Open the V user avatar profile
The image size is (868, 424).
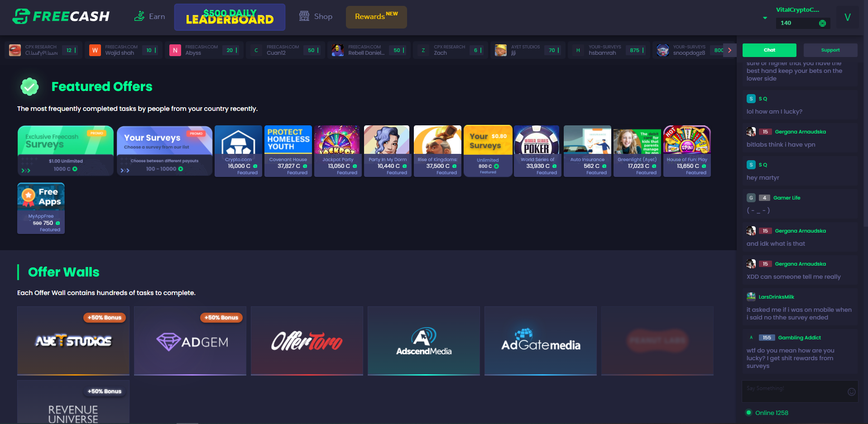(x=848, y=17)
